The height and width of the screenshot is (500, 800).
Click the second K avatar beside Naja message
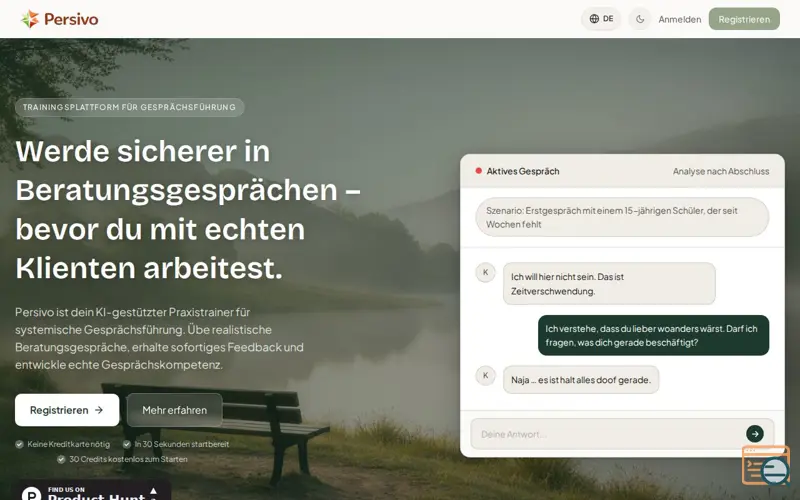[x=485, y=376]
